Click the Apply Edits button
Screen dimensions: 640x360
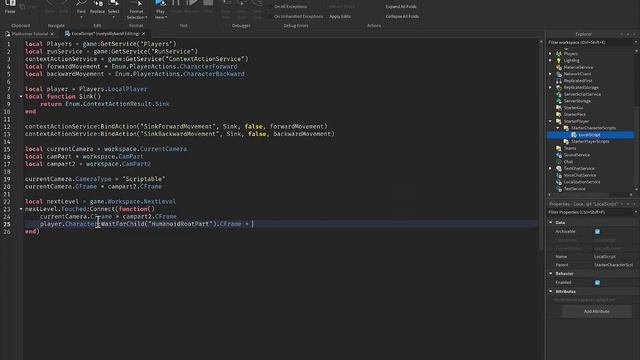(340, 16)
